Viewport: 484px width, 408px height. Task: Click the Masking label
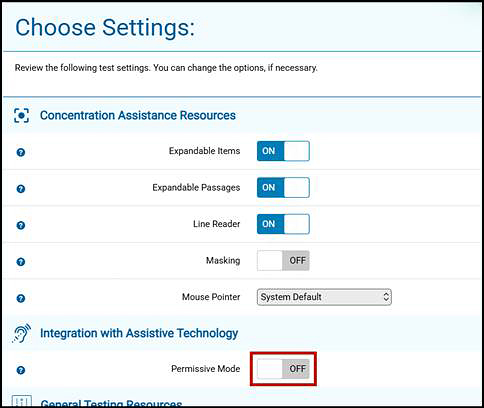(x=223, y=260)
